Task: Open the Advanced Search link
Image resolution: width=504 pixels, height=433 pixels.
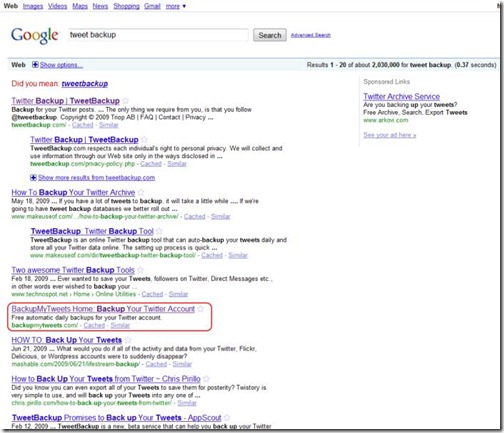Action: pyautogui.click(x=311, y=35)
